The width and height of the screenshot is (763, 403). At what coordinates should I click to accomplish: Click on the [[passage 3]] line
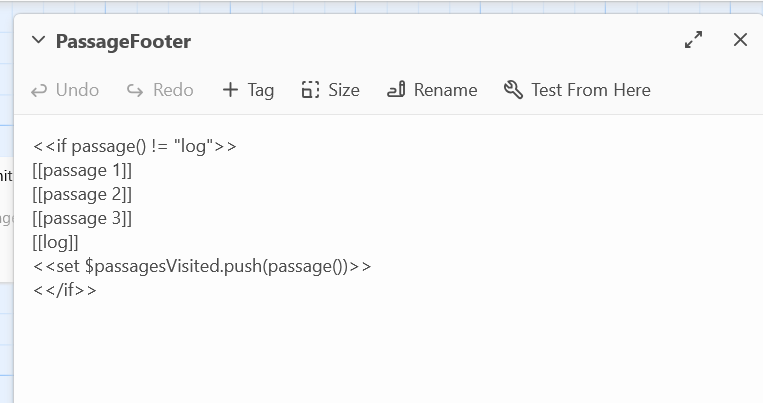tap(82, 218)
